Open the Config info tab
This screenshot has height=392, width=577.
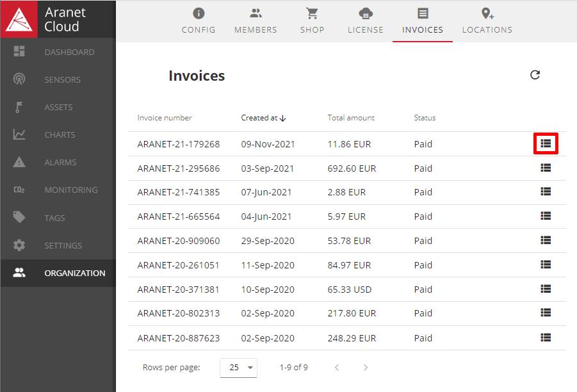199,20
